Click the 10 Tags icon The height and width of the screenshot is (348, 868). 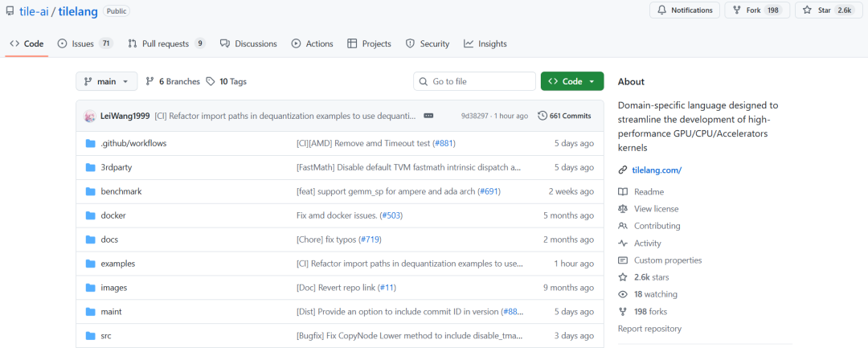(x=211, y=81)
